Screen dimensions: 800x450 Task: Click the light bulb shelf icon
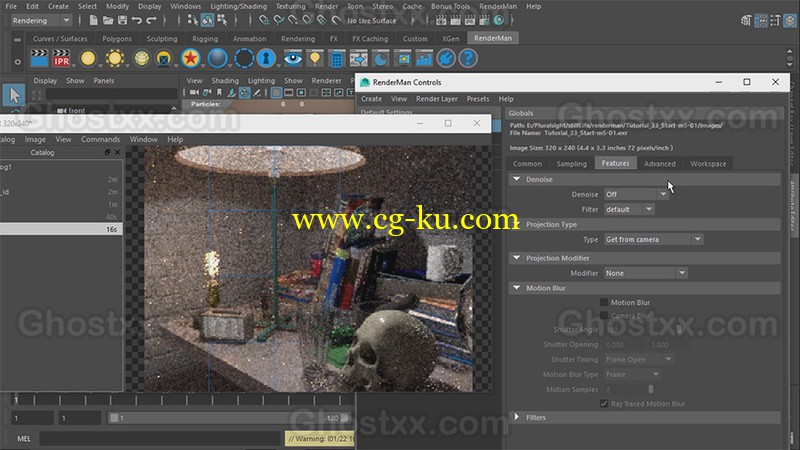tap(315, 58)
